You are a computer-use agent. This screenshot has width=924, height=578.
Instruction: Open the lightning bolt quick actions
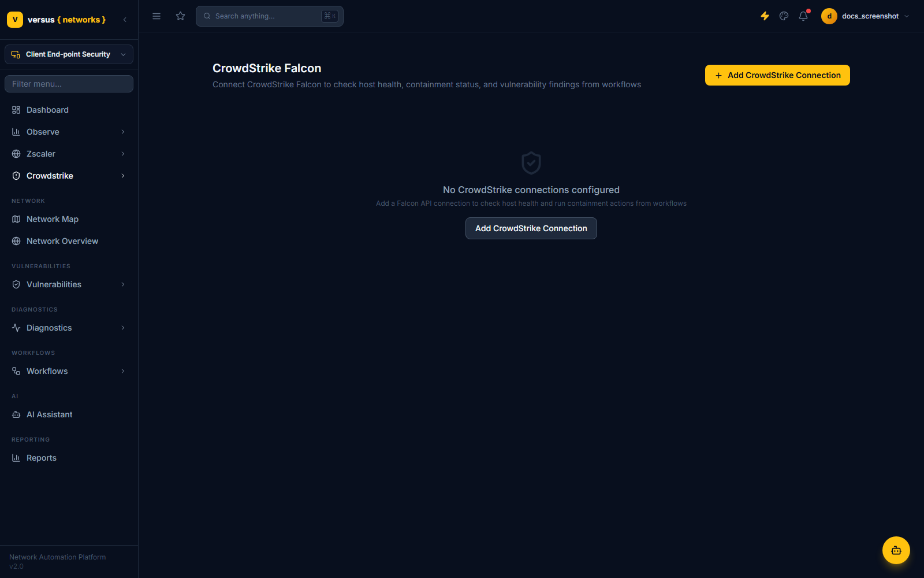tap(765, 16)
